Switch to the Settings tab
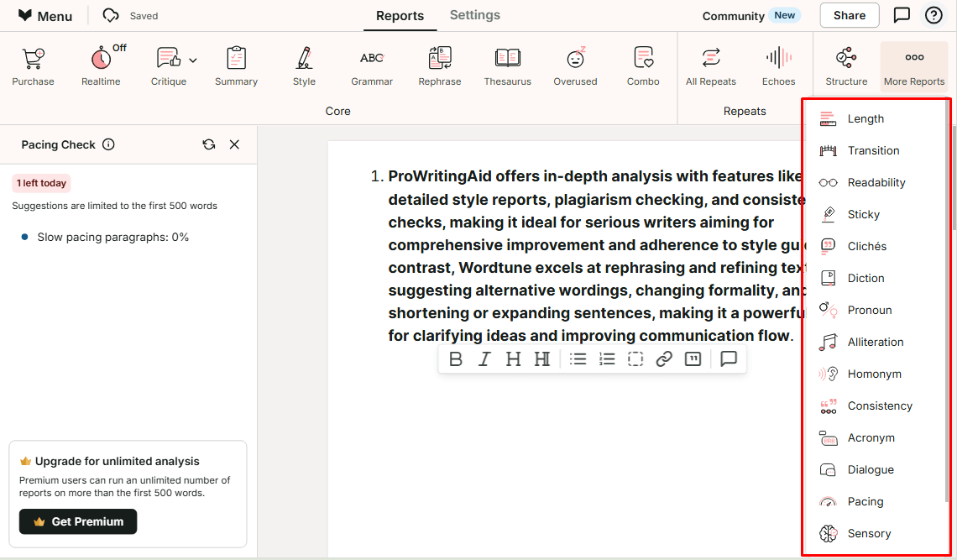 pos(475,15)
